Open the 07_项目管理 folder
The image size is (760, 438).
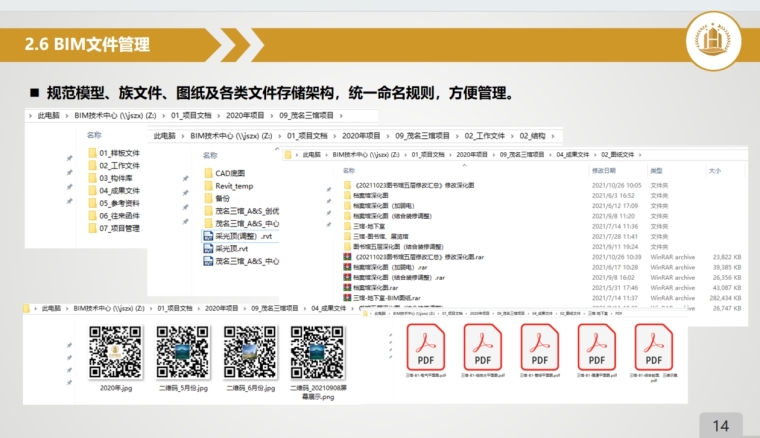[118, 228]
